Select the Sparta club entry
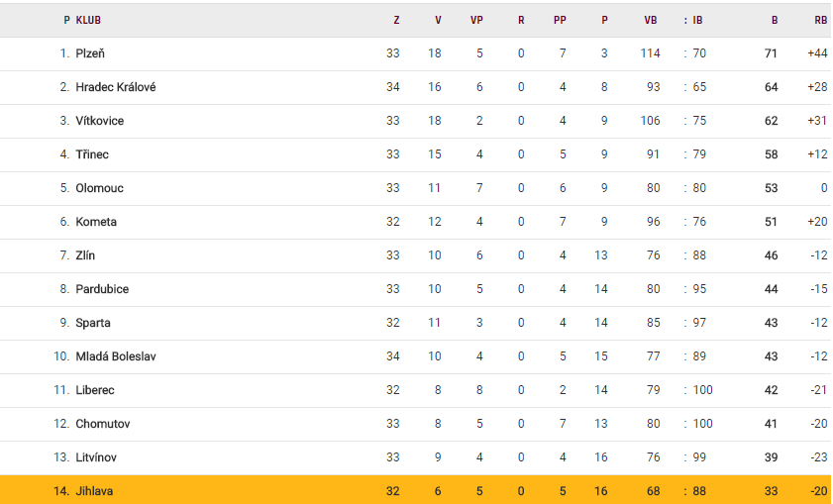The image size is (833, 504). (x=93, y=323)
